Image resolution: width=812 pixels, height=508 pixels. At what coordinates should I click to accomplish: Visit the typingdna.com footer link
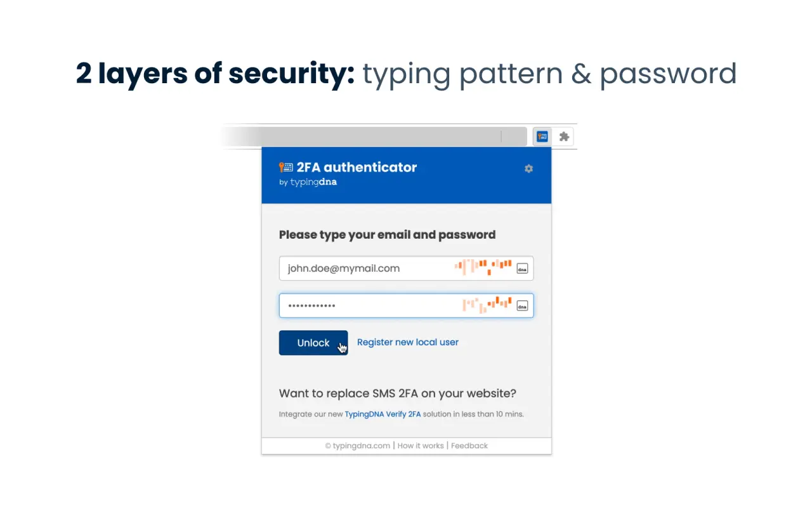358,446
